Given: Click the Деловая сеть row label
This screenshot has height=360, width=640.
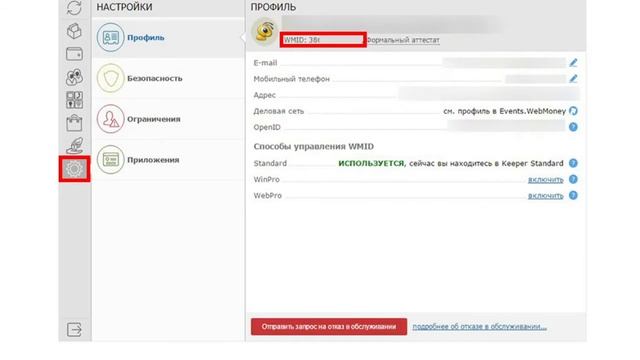Looking at the screenshot, I should [278, 111].
